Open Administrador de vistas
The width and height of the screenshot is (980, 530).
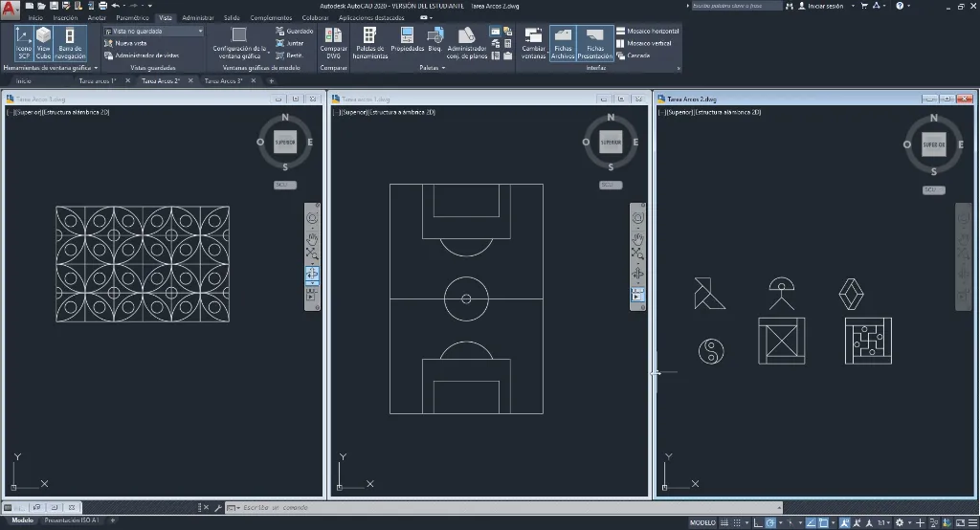tap(142, 55)
